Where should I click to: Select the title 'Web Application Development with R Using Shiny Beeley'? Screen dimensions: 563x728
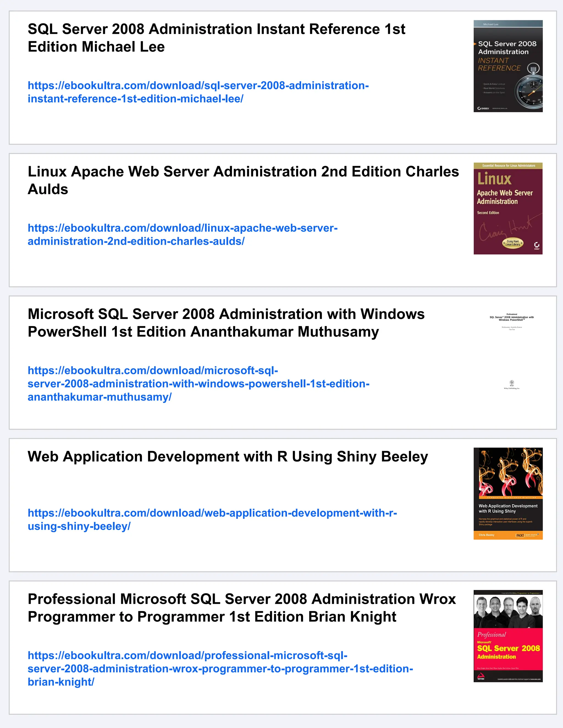(228, 456)
